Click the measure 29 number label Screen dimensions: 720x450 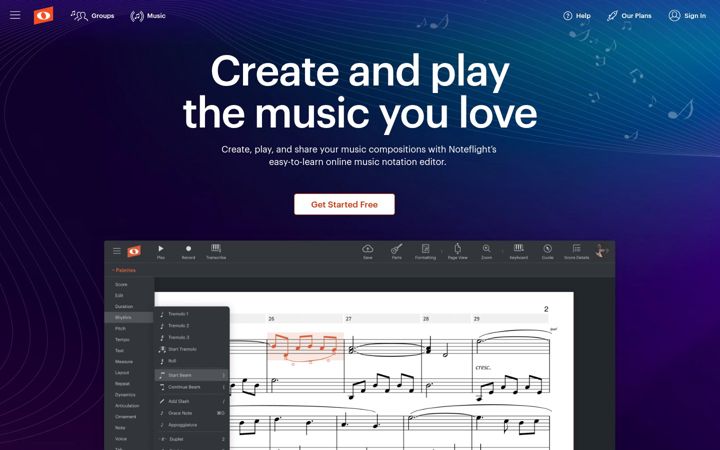tap(477, 319)
